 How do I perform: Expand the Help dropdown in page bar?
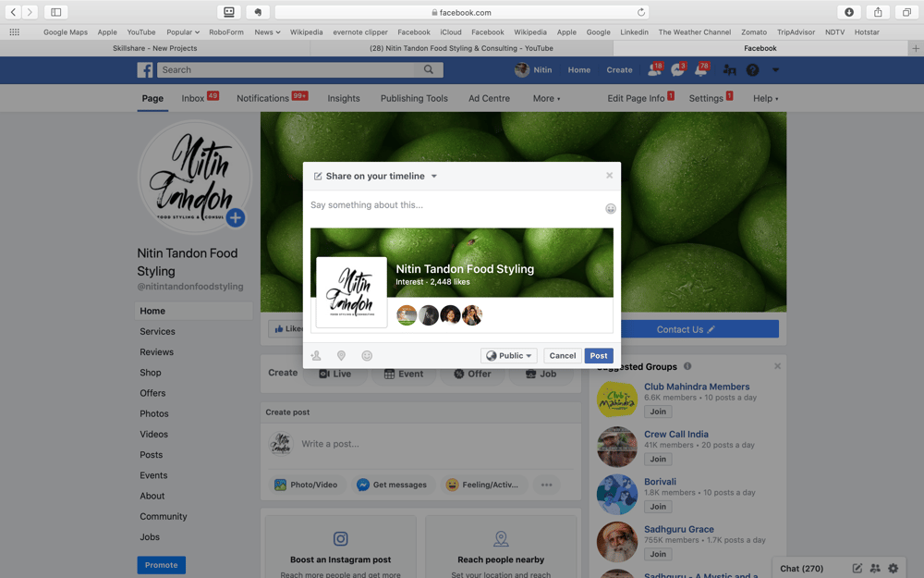pyautogui.click(x=765, y=99)
